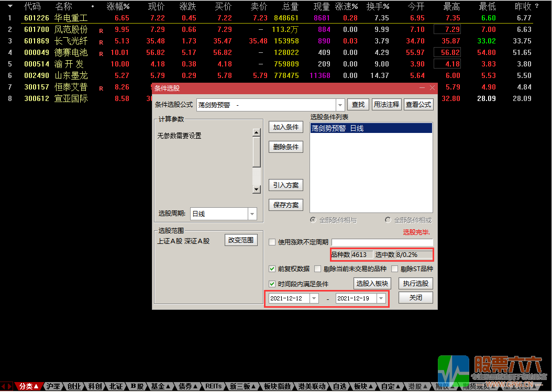Sort by 总量 column header
The height and width of the screenshot is (392, 552).
pos(291,6)
